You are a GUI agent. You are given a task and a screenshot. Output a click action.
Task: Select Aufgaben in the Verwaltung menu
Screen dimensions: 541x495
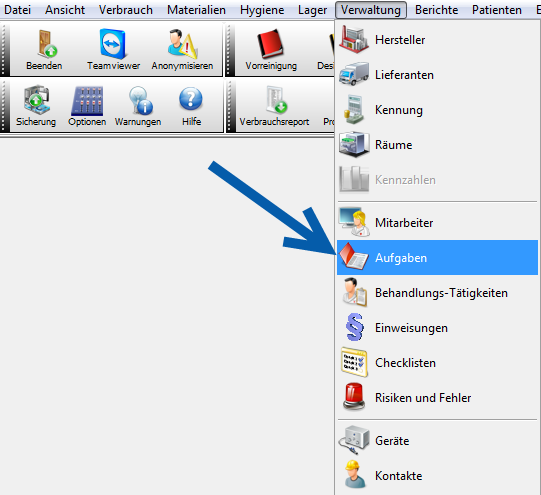(x=437, y=258)
